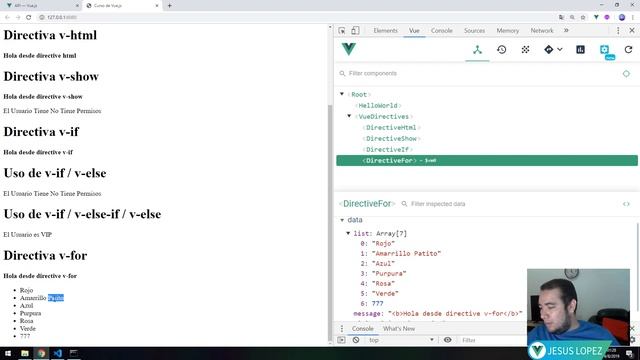
Task: Click the 777 array value
Action: (x=377, y=304)
